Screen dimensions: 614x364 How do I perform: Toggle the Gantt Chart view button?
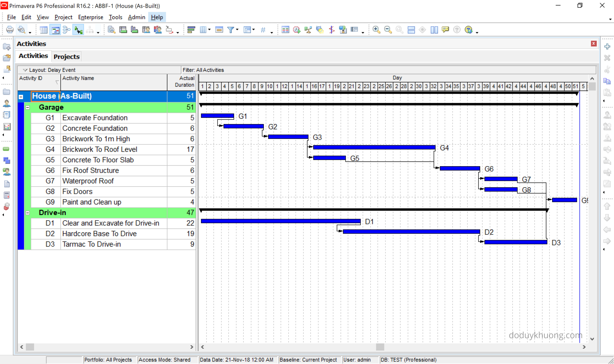55,30
